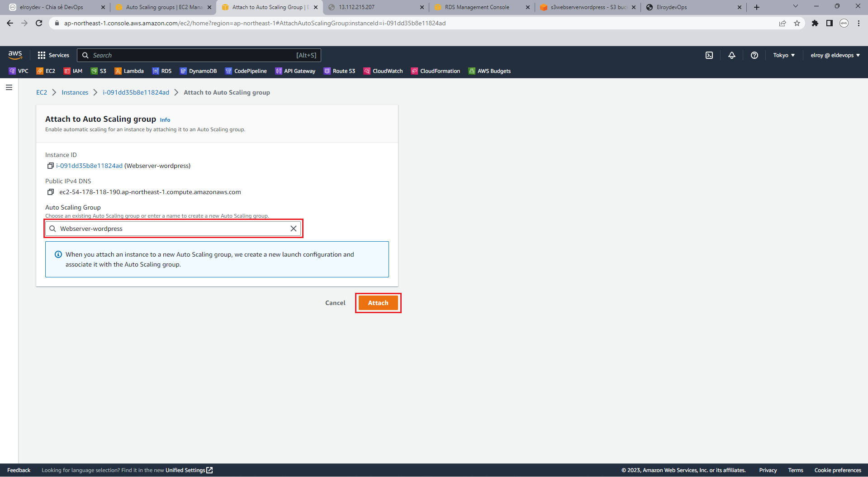Click Feedback in footer
This screenshot has height=477, width=868.
(19, 470)
